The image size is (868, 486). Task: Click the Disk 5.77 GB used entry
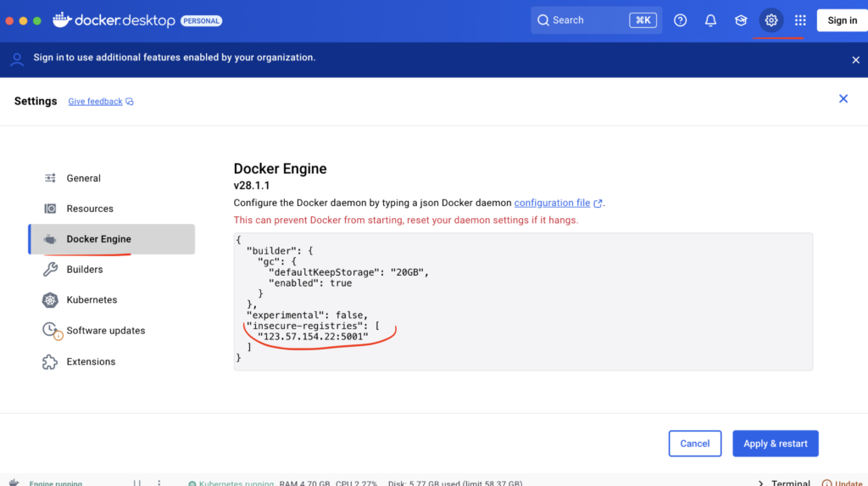(x=455, y=483)
